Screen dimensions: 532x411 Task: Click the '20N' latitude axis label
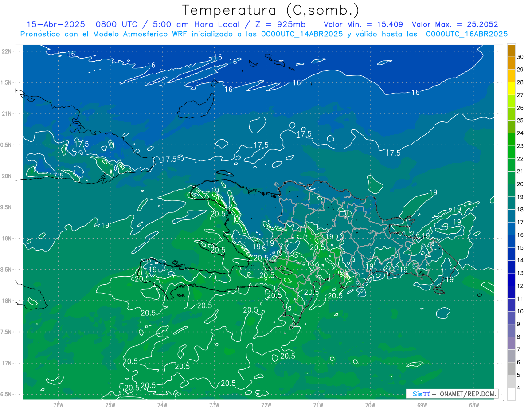pyautogui.click(x=7, y=176)
